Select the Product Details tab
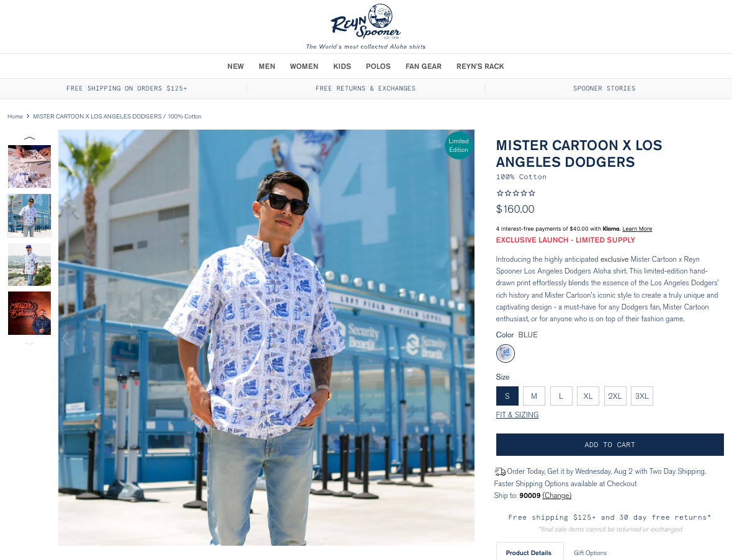Screen dimensions: 732x560 pyautogui.click(x=529, y=551)
